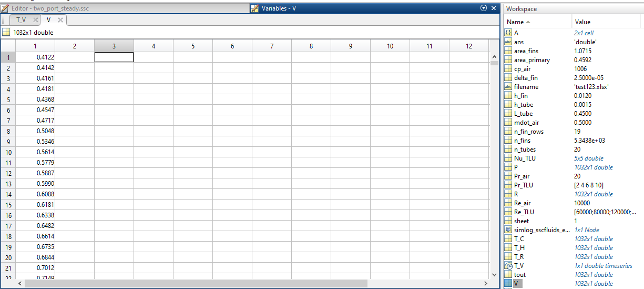Select the Pr_air variable icon
644x289 pixels.
pyautogui.click(x=508, y=176)
